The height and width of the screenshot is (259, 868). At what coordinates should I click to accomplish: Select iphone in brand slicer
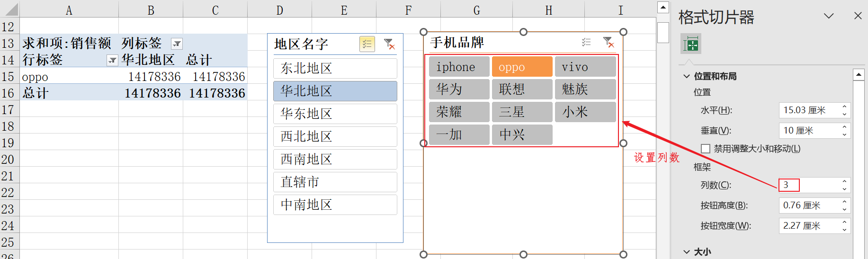[x=459, y=67]
